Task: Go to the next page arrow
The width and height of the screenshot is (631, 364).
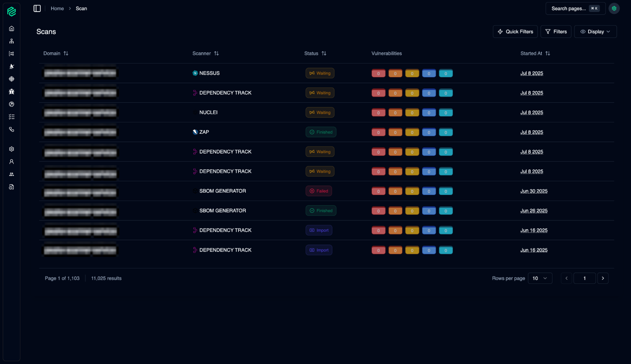Action: pyautogui.click(x=603, y=278)
